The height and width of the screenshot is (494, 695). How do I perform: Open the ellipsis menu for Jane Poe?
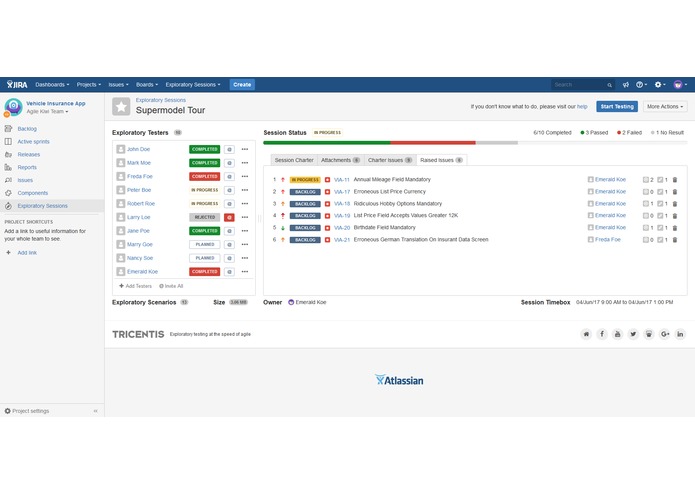click(x=245, y=231)
